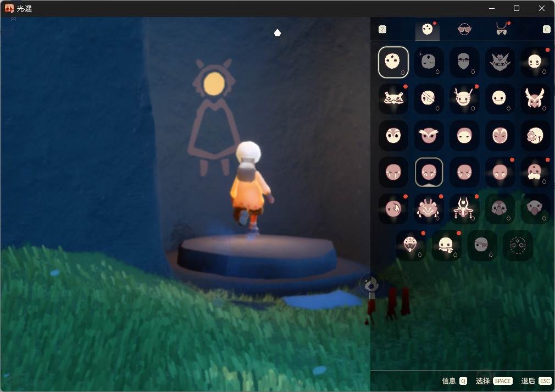Click the faint character emote icon near panel edge
Viewport: 555px width, 392px height.
(370, 284)
